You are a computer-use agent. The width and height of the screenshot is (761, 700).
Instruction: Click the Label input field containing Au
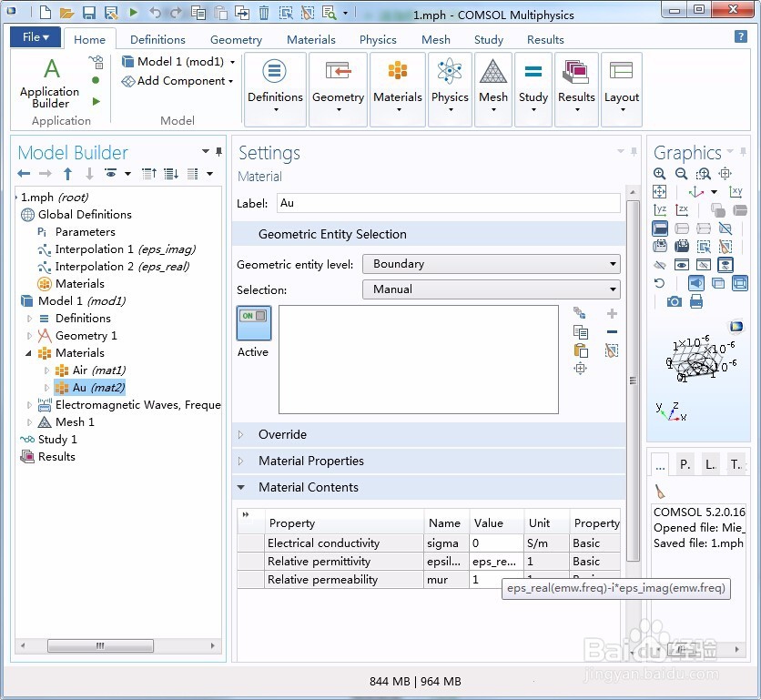coord(449,203)
